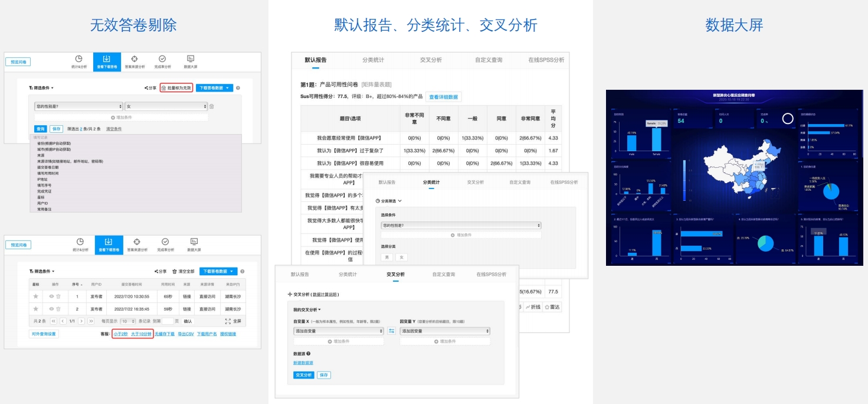Viewport: 868px width, 404px height.
Task: Open the 女 value dropdown
Action: (x=166, y=106)
